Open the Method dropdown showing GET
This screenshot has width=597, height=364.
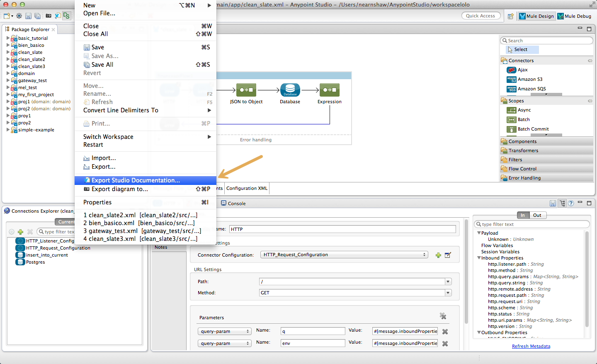448,293
